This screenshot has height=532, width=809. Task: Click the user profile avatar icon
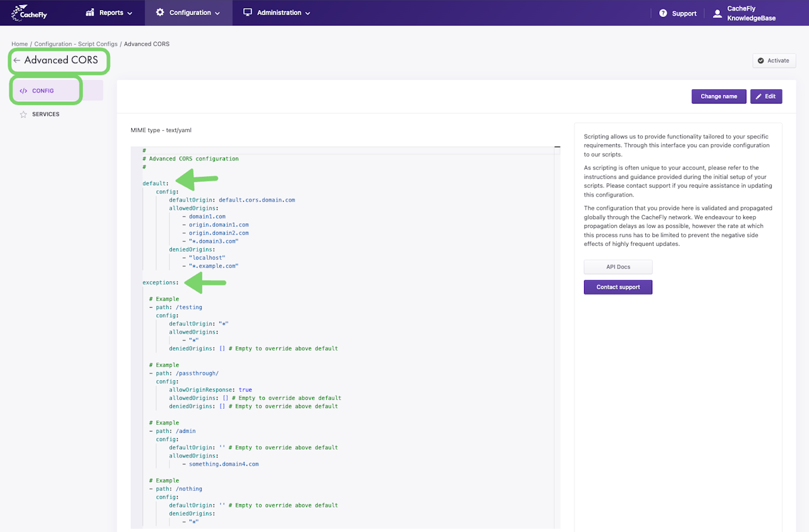point(717,13)
